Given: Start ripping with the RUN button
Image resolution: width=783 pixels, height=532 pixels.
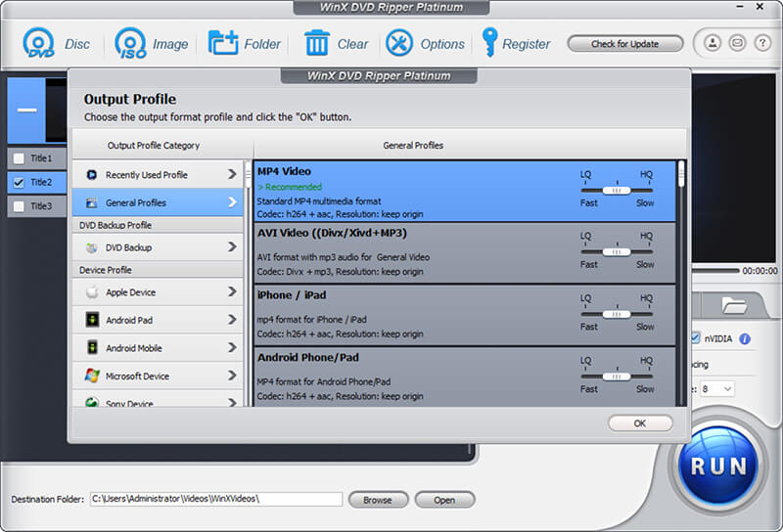Looking at the screenshot, I should [x=718, y=466].
